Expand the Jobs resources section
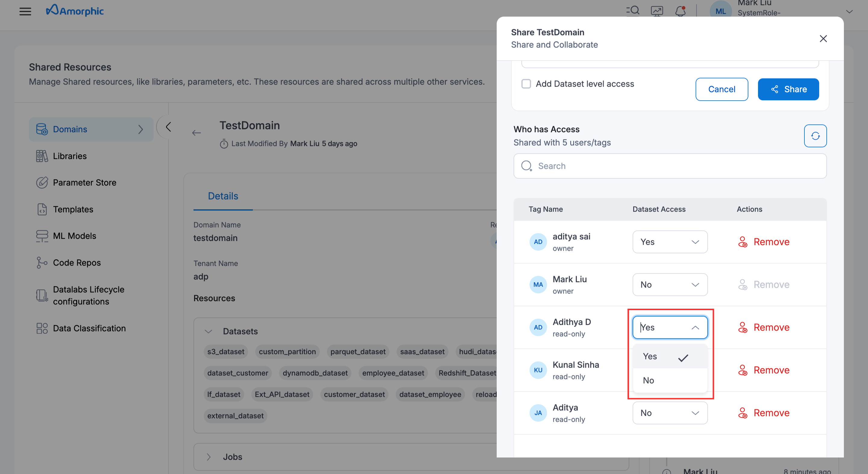This screenshot has width=868, height=474. (209, 457)
